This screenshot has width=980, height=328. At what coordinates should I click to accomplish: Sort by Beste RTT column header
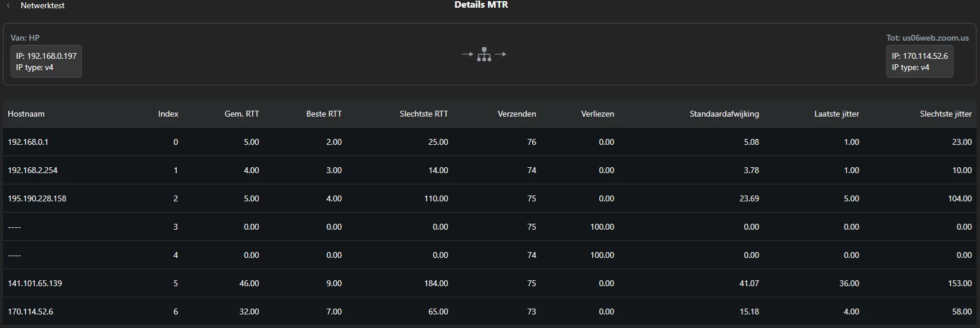click(324, 114)
